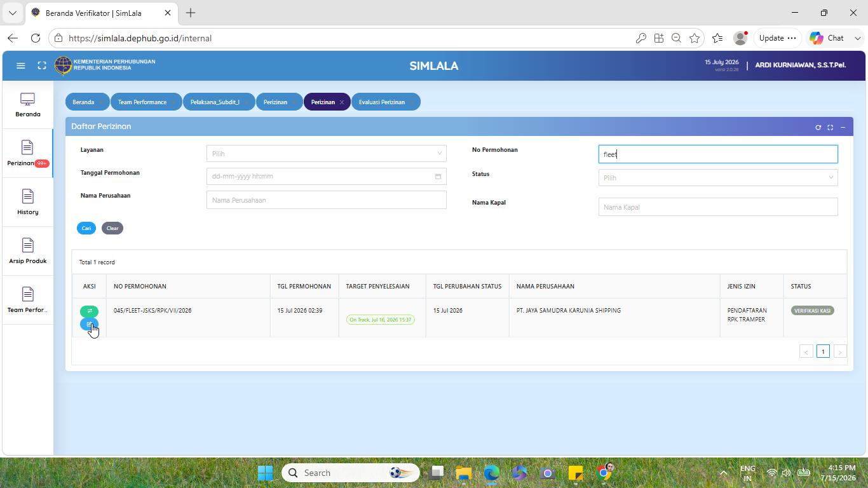Click the green transfer action icon

(89, 311)
